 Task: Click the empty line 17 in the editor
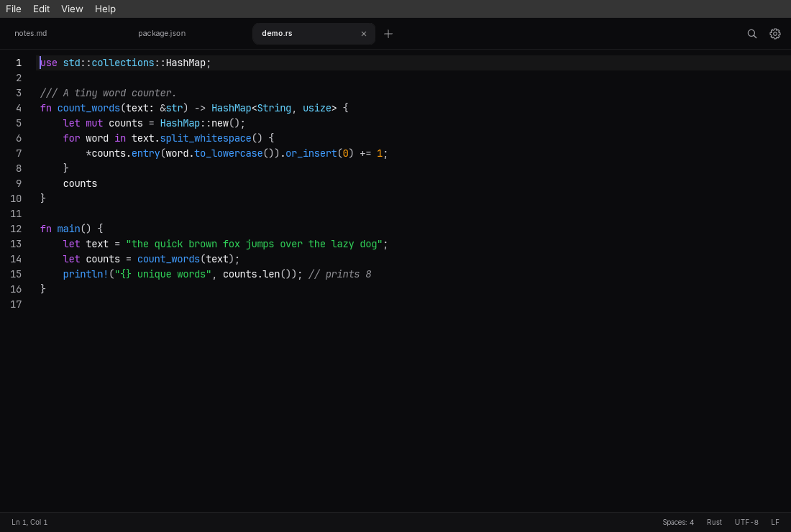413,305
